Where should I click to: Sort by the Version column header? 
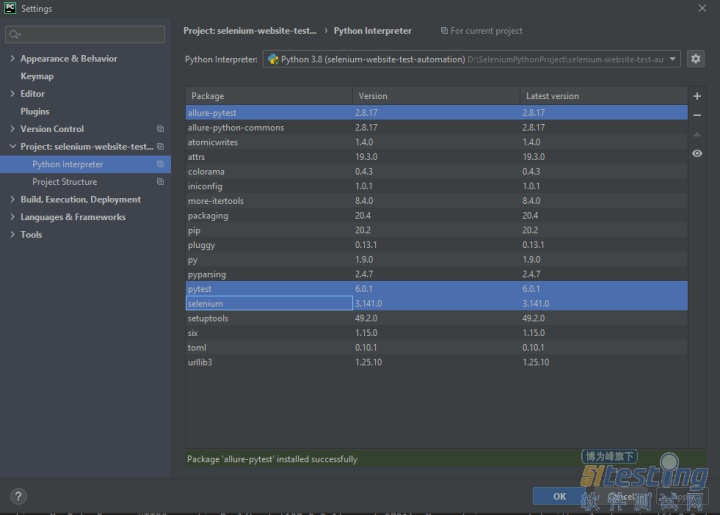436,96
